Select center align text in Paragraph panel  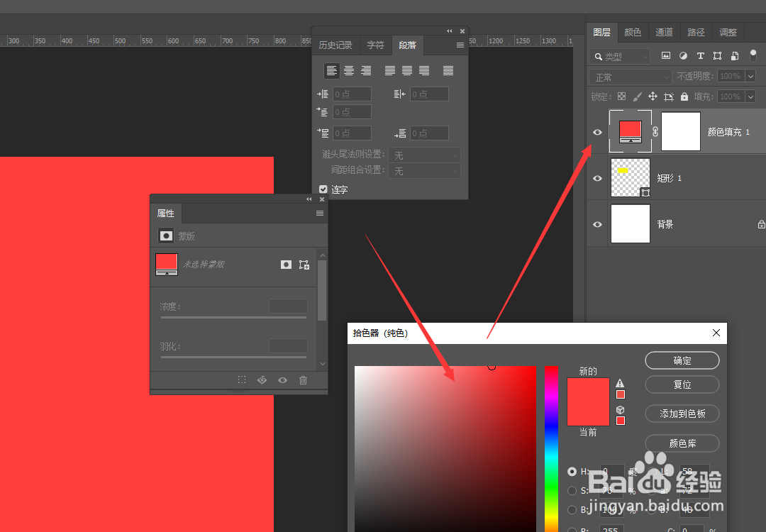tap(349, 71)
